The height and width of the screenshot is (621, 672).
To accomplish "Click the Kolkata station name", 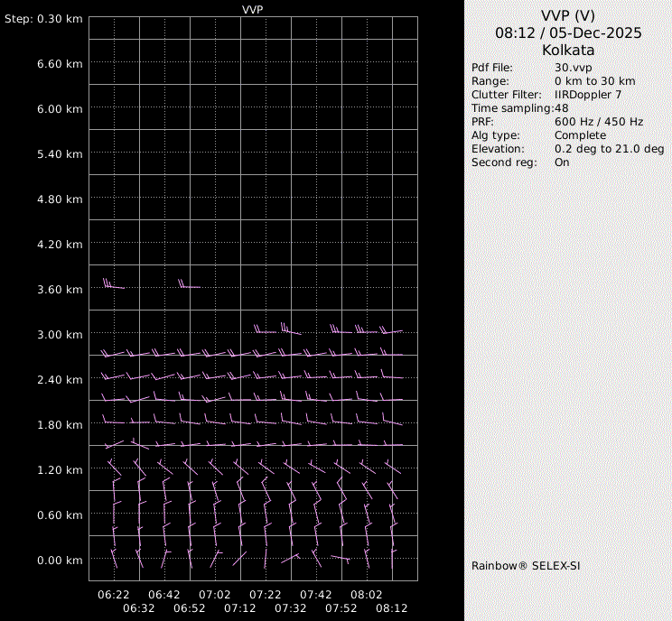I will click(568, 51).
